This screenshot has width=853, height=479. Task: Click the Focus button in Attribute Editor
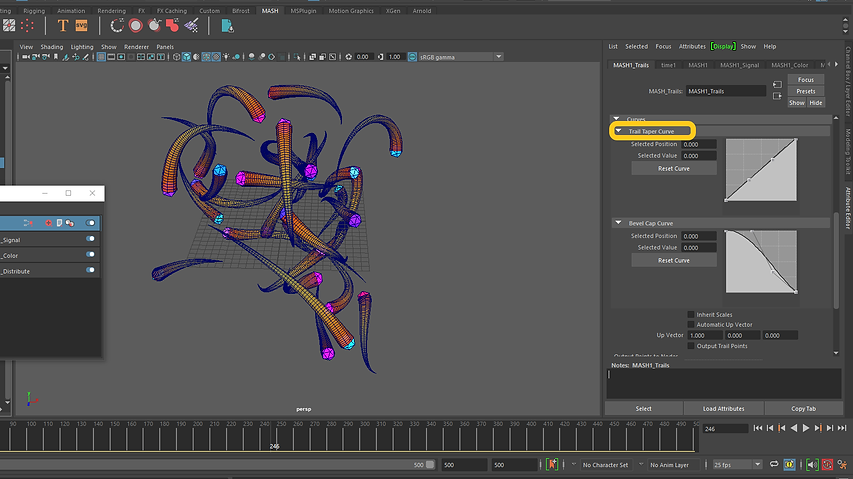[806, 79]
